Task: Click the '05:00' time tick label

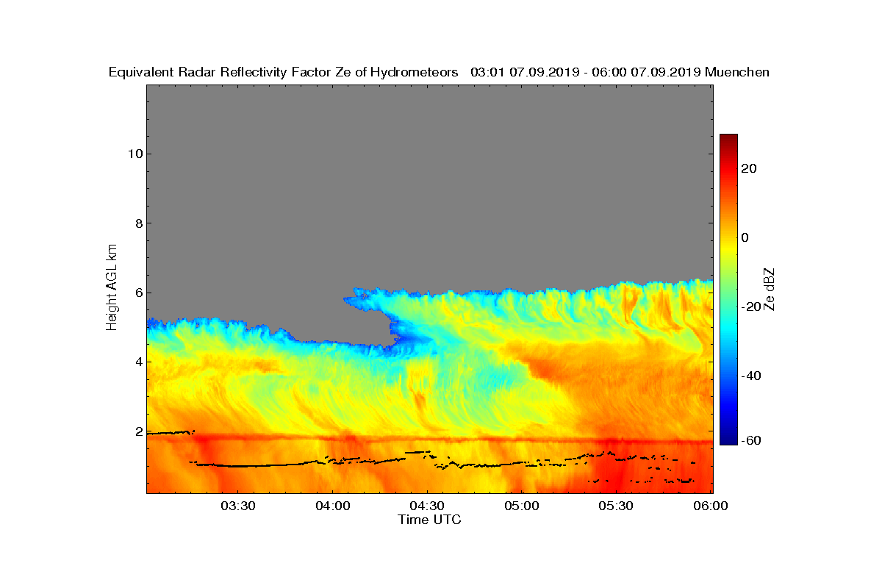Action: (x=522, y=506)
